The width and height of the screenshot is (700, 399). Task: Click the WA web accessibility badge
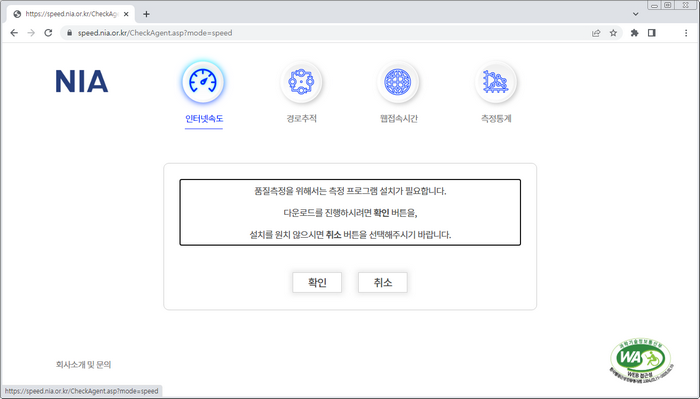(x=641, y=360)
